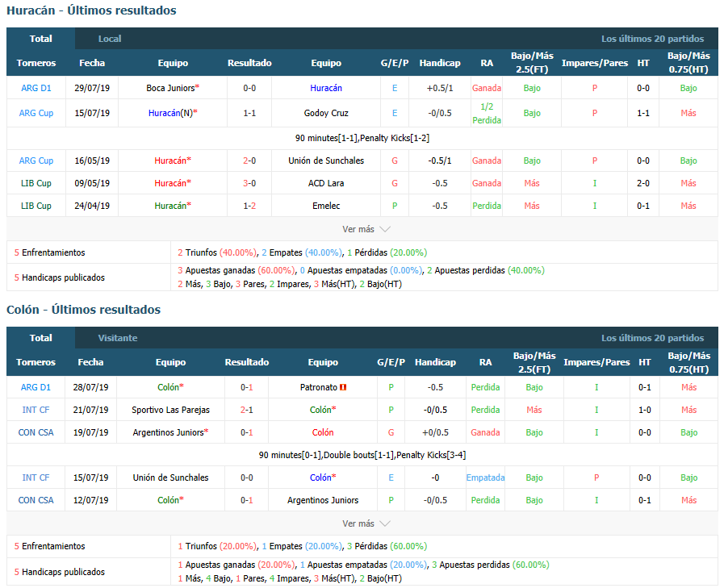
Task: Click the penalty kicks note 1-2
Action: click(362, 138)
